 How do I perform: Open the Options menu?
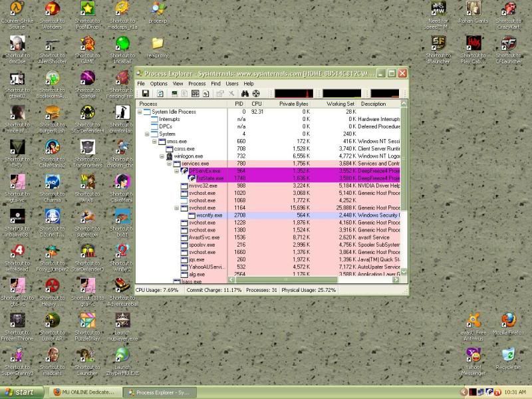click(x=159, y=84)
